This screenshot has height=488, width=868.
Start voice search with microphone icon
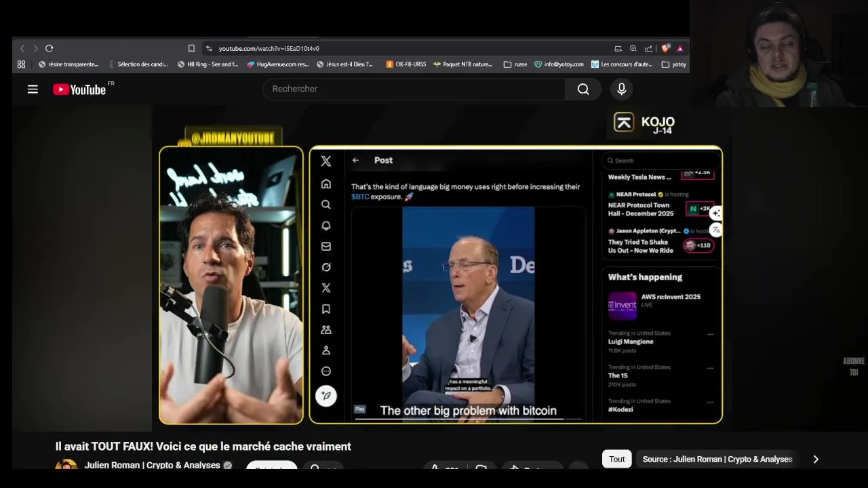tap(621, 89)
